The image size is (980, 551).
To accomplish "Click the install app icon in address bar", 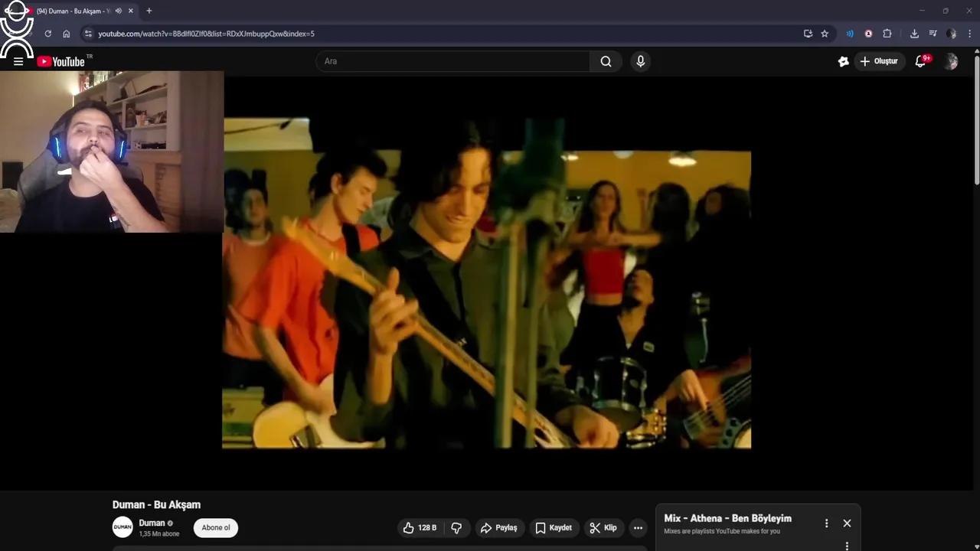I will (808, 34).
